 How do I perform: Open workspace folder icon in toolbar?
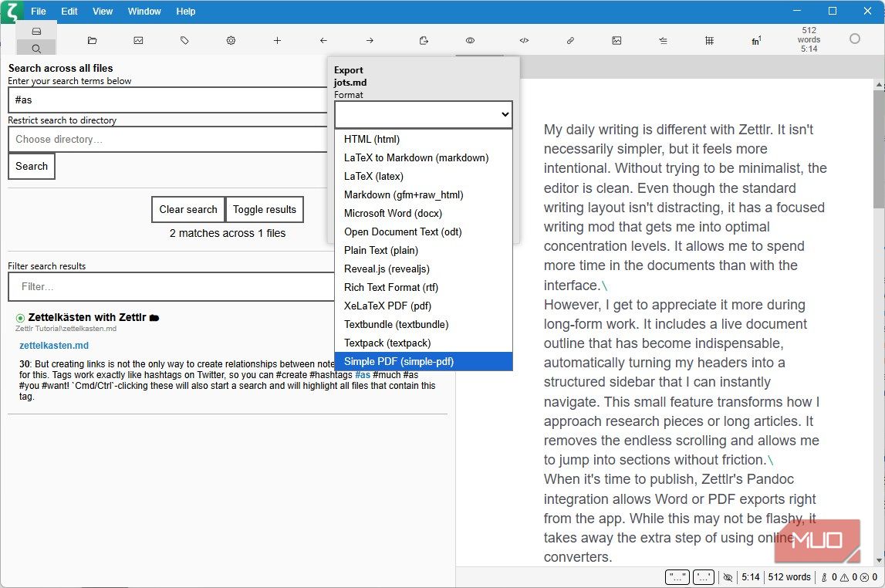(x=92, y=41)
